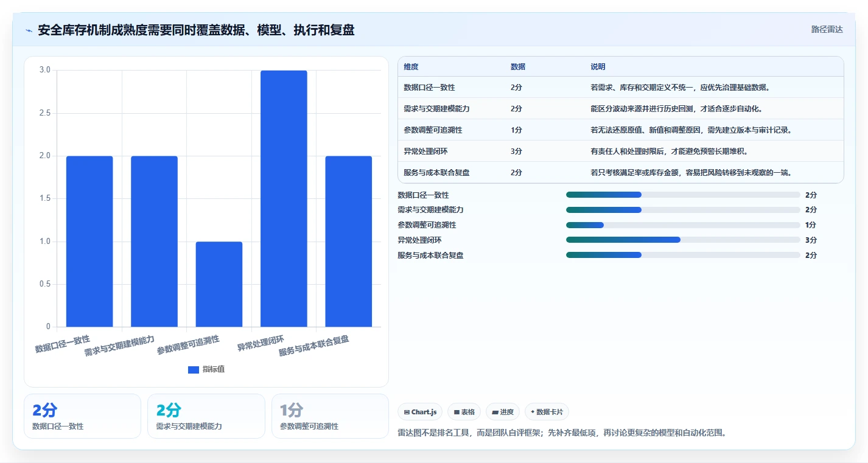The image size is (868, 463).
Task: Click the 进度 chip
Action: pyautogui.click(x=503, y=412)
